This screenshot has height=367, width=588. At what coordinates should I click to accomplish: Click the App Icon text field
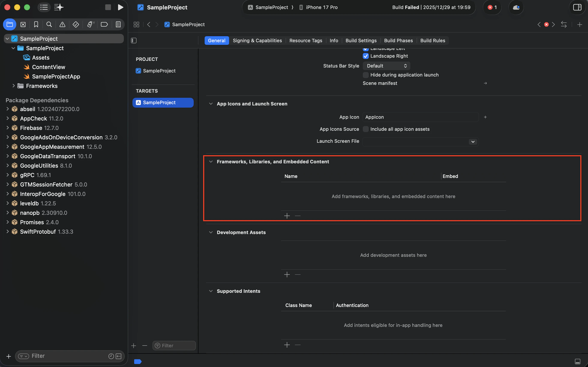click(x=420, y=117)
